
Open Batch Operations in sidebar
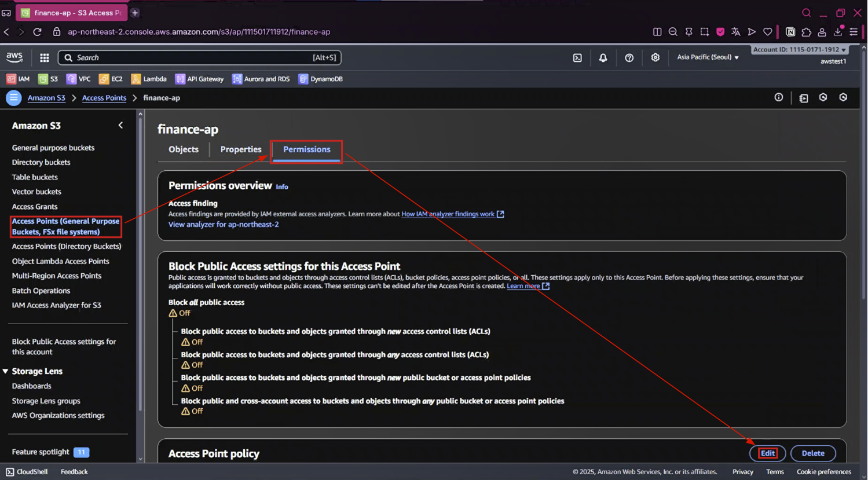[41, 291]
